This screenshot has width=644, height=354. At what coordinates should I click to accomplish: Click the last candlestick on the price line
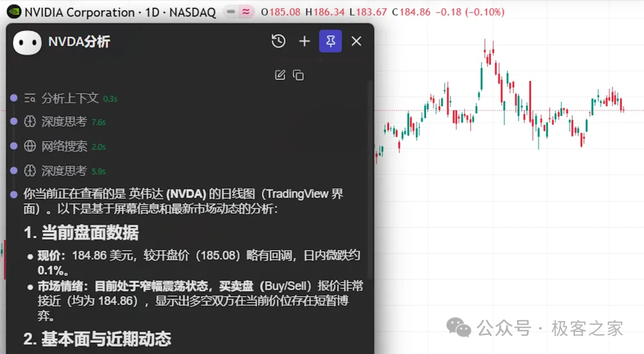(x=623, y=109)
